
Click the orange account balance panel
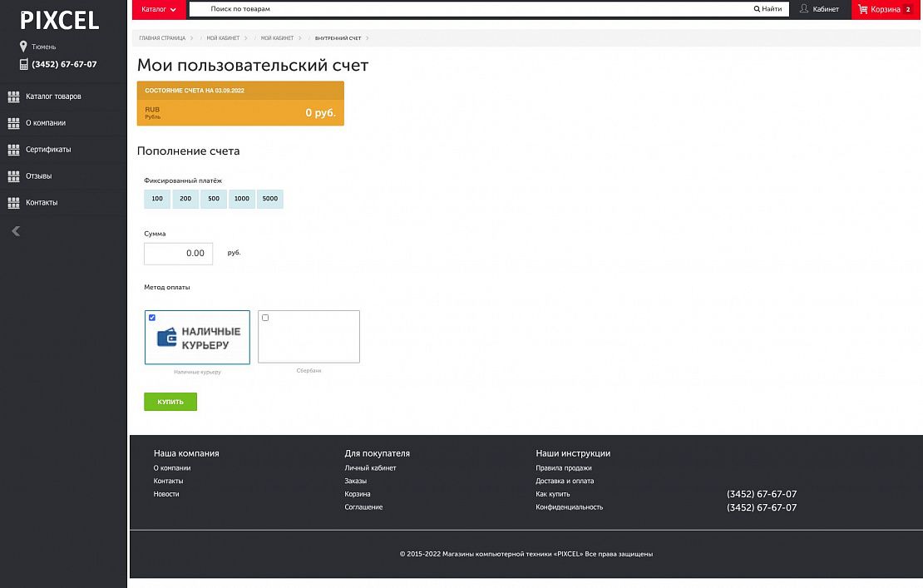coord(240,104)
